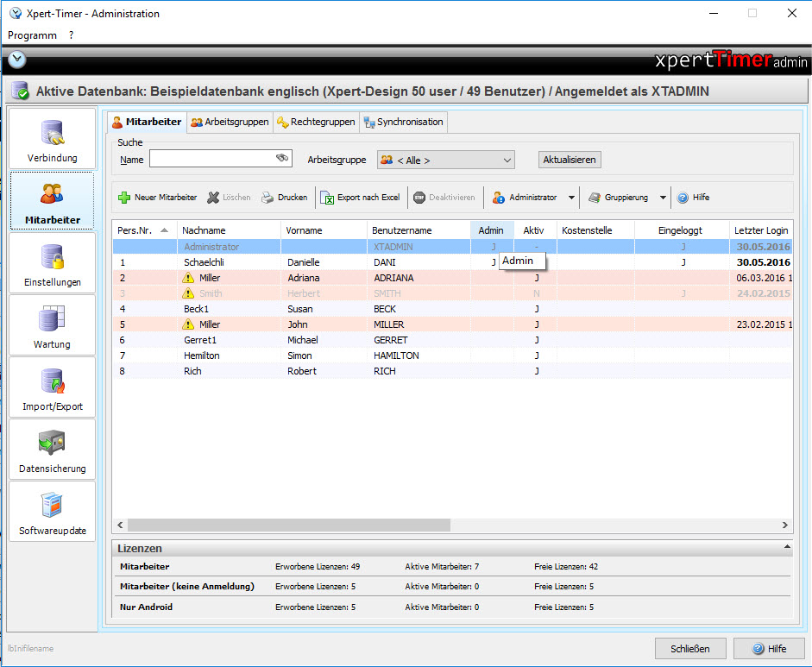Click the binoculars search icon in Name field
Screen dimensions: 812x667
282,159
